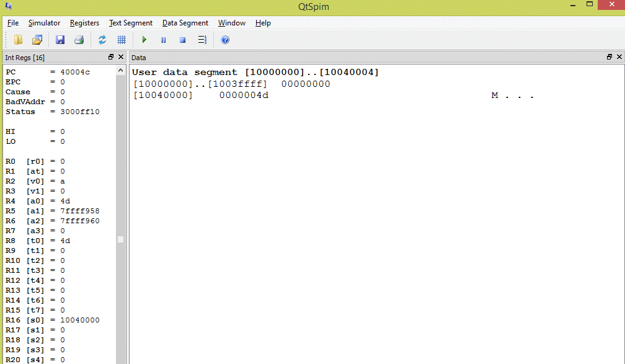The image size is (625, 364).
Task: Open the Simulator menu
Action: (x=44, y=23)
